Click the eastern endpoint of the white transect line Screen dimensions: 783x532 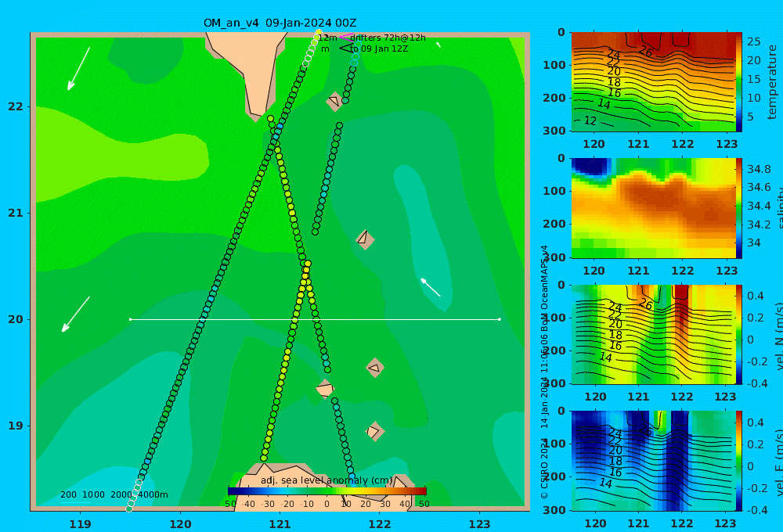coord(500,319)
